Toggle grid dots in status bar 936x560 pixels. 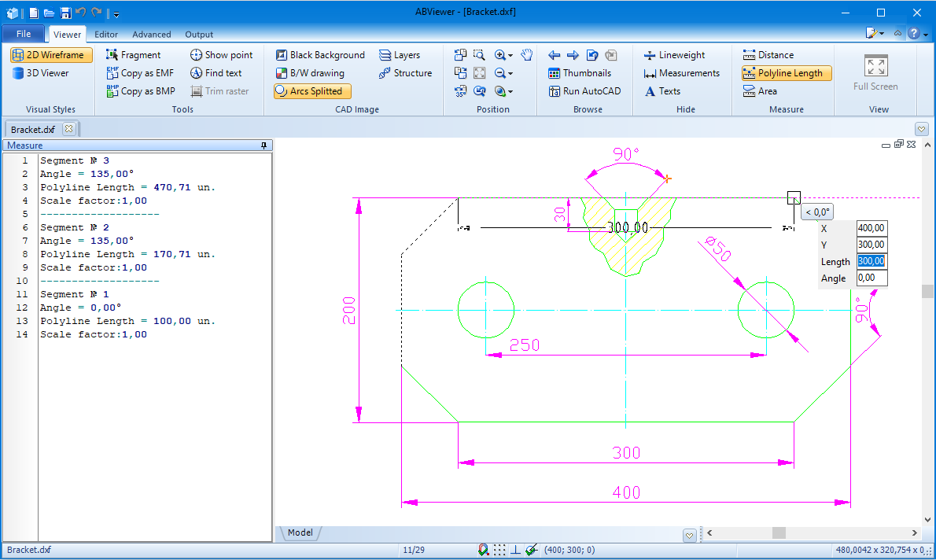499,550
